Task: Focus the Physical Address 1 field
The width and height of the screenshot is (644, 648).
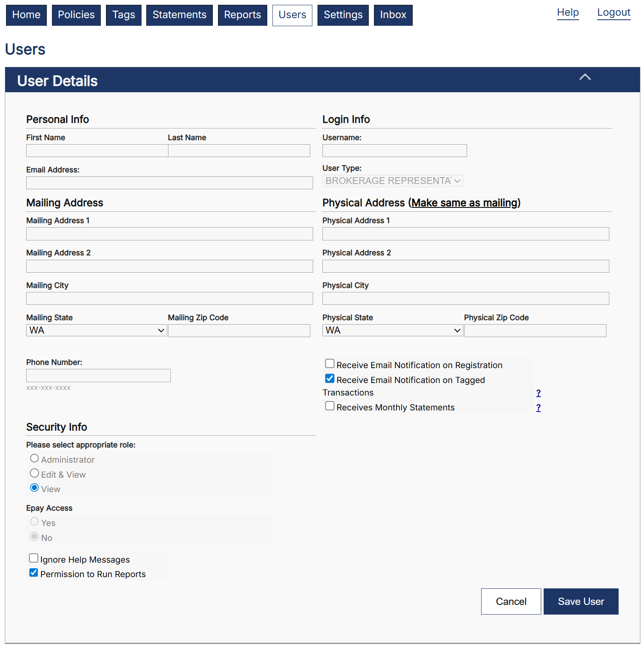Action: tap(466, 234)
